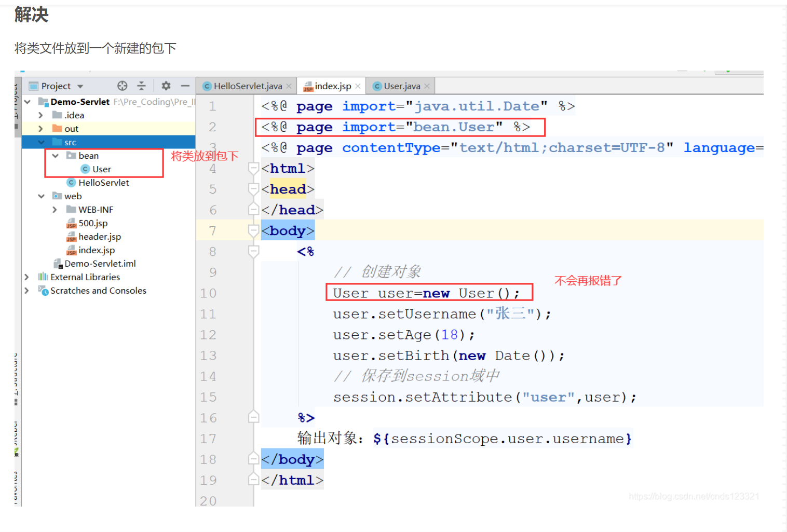Select the header.jsp file icon
This screenshot has width=787, height=532.
tap(71, 237)
